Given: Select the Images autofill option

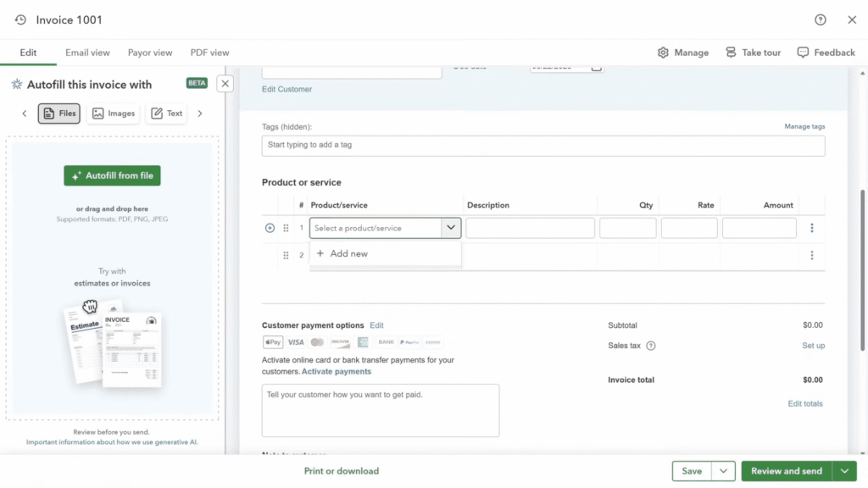Looking at the screenshot, I should click(x=113, y=114).
